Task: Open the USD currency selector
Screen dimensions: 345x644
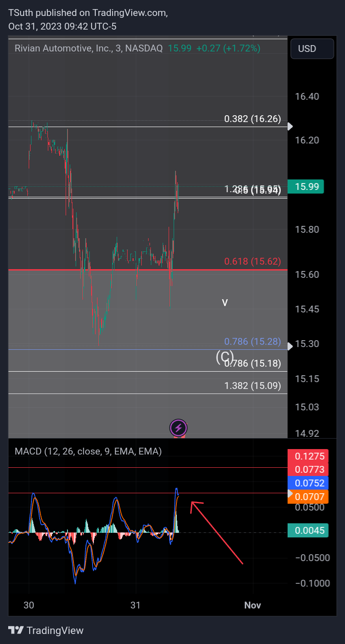Action: (x=312, y=48)
